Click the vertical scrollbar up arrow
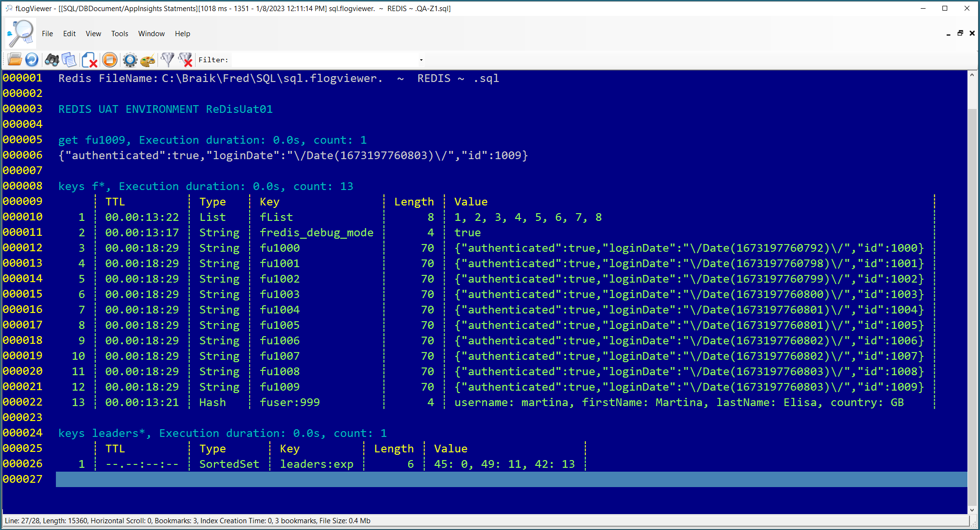 [x=972, y=75]
